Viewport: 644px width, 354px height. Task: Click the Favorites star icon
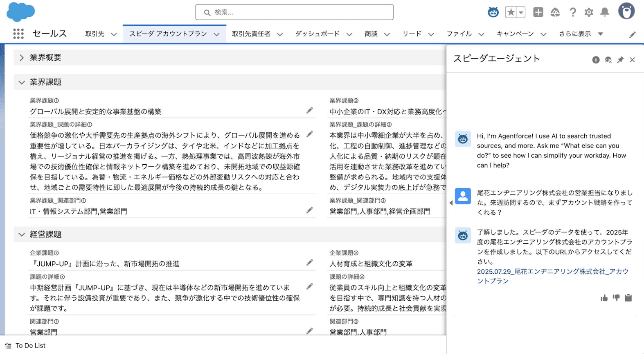511,12
